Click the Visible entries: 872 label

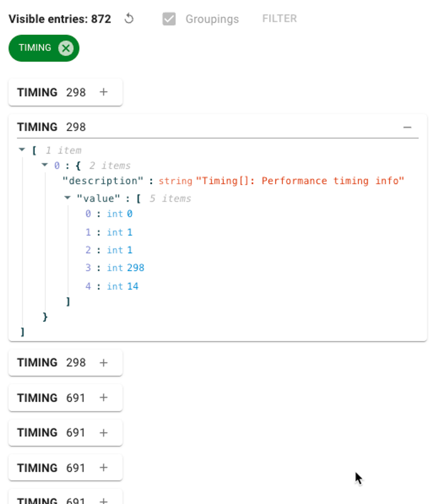pos(60,19)
